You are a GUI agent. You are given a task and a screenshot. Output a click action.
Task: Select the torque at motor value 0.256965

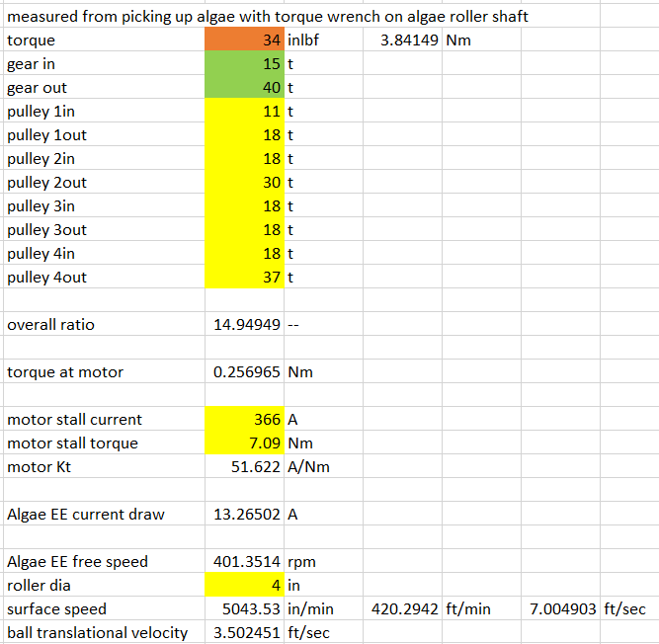click(245, 371)
